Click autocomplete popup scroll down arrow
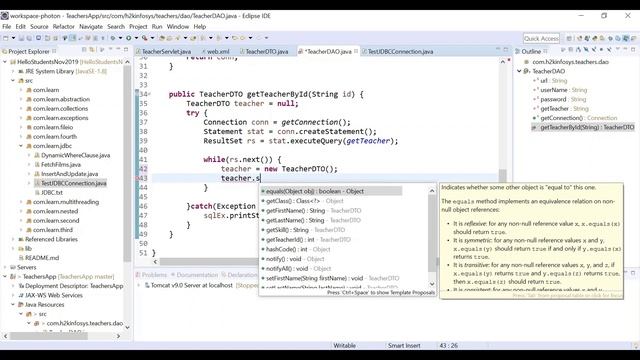The width and height of the screenshot is (640, 360). pos(432,284)
